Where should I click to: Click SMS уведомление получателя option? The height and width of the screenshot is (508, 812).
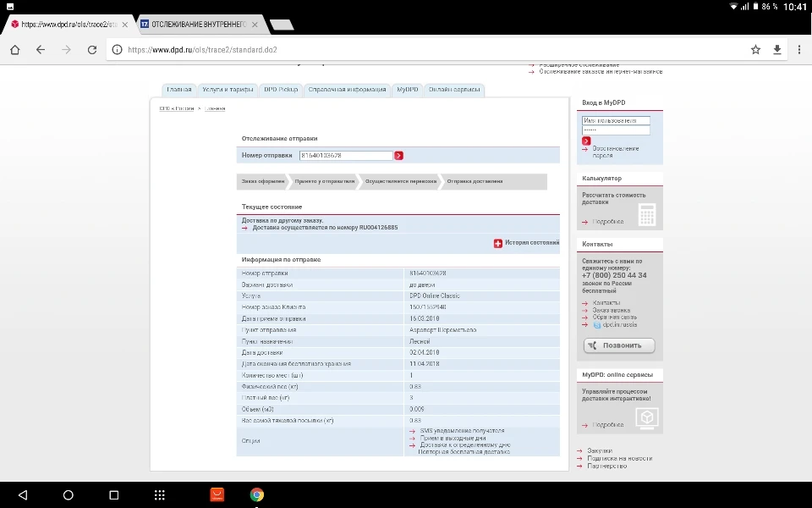462,431
